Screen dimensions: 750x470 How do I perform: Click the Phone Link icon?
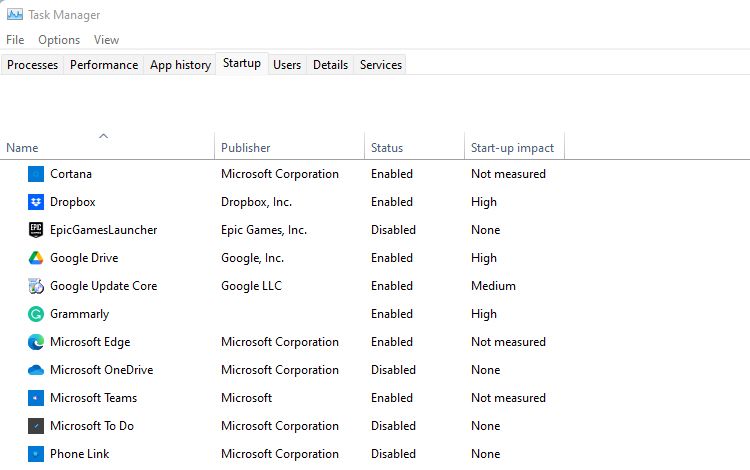tap(36, 454)
